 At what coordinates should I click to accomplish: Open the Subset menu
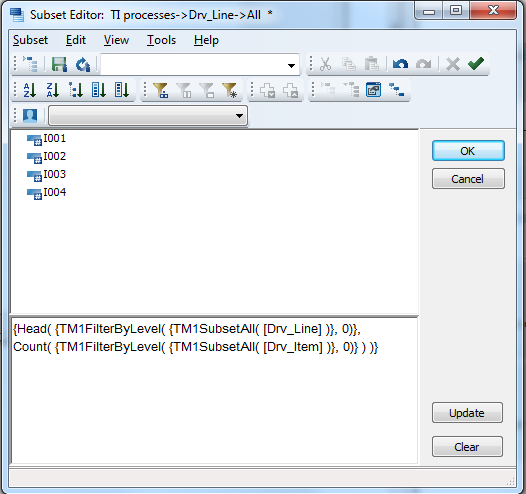click(30, 40)
